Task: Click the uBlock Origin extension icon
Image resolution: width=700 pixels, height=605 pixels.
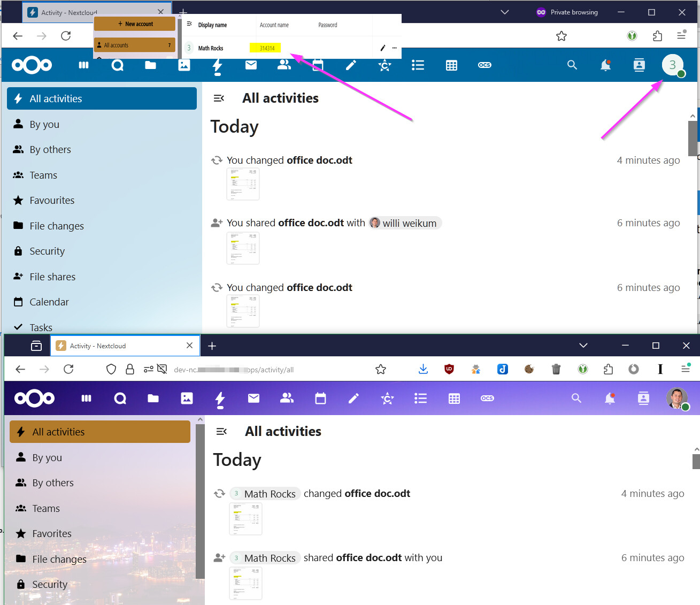Action: pyautogui.click(x=449, y=369)
